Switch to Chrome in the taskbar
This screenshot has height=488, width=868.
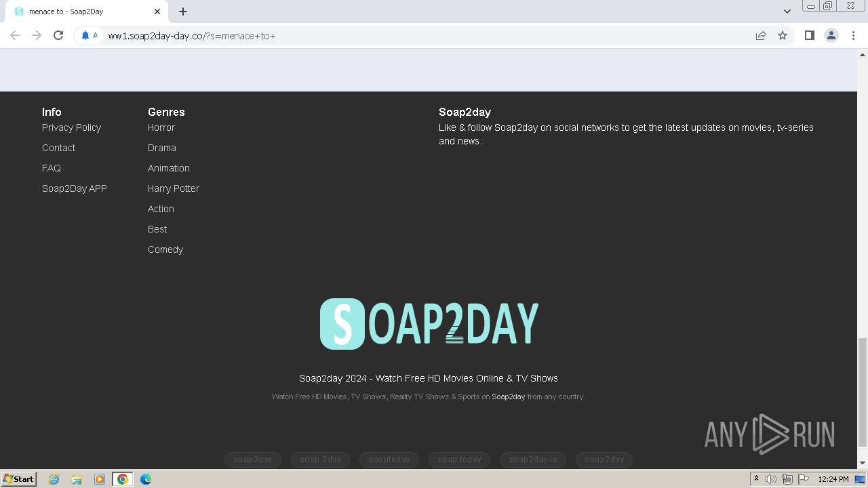(123, 479)
